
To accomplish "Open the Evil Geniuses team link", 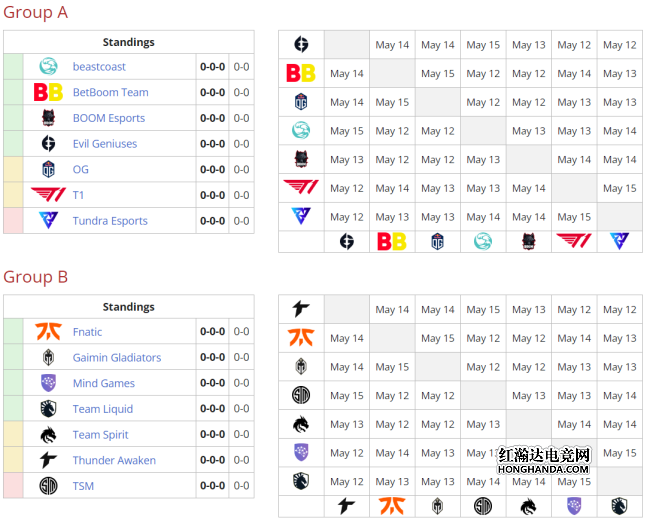I will coord(105,143).
